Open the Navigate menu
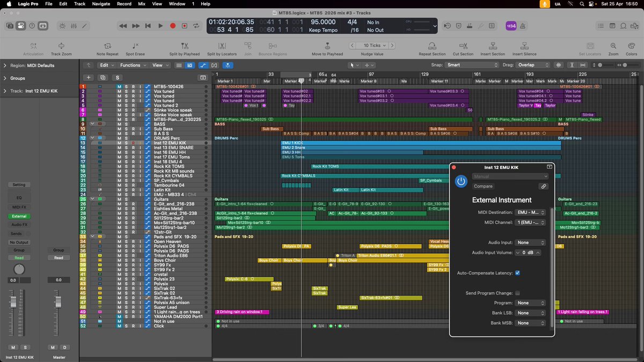This screenshot has width=644, height=362. 101,4
